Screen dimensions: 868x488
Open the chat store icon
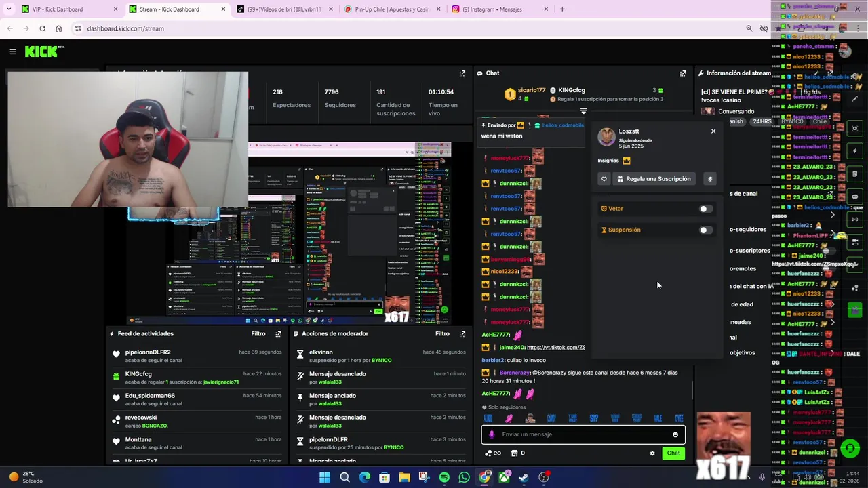pos(514,453)
